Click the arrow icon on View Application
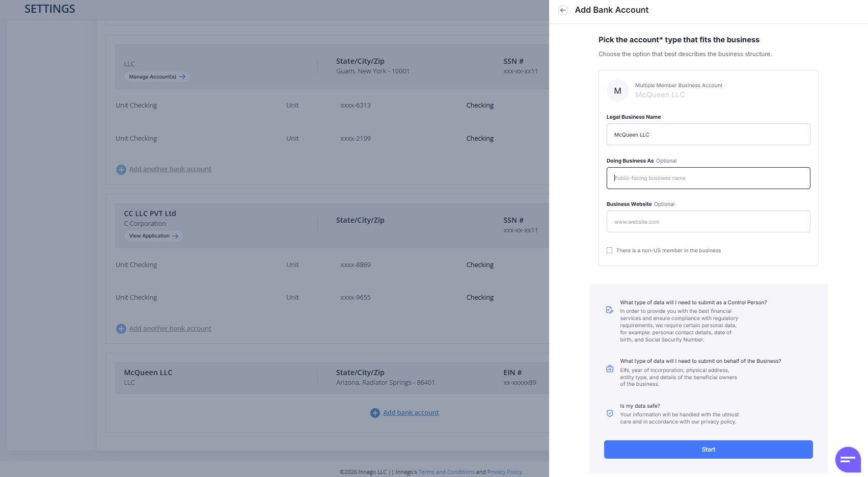The height and width of the screenshot is (477, 868). (175, 236)
